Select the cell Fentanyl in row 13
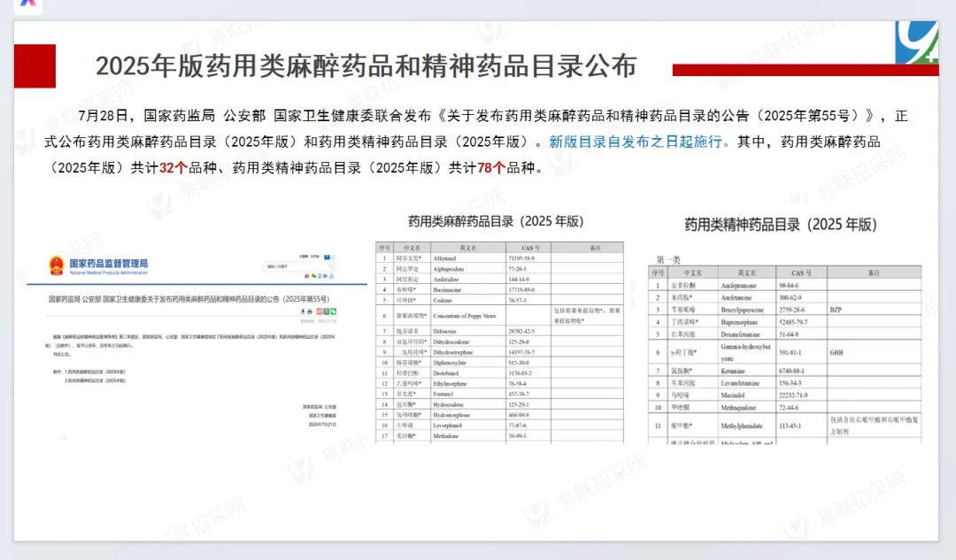The image size is (956, 560). 468,395
